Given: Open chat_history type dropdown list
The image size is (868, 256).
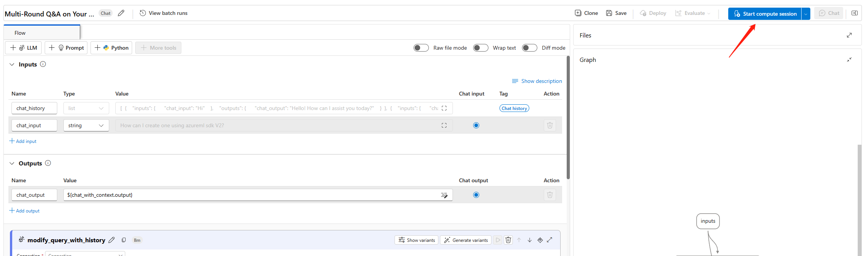Looking at the screenshot, I should pyautogui.click(x=86, y=108).
